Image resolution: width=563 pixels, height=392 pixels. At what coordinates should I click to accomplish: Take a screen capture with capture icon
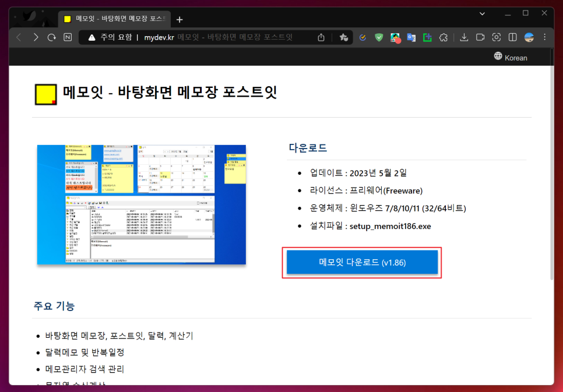click(x=496, y=37)
